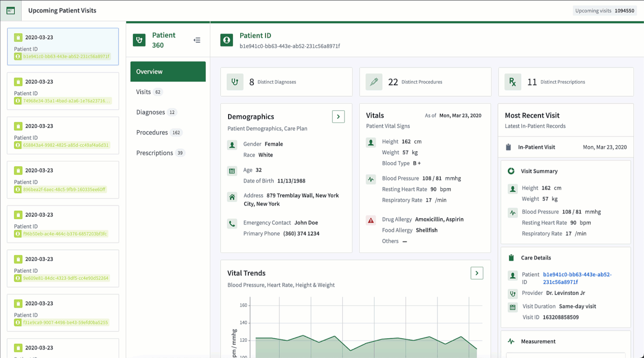Screen dimensions: 644x358
Task: Select the Overview tab
Action: point(168,72)
